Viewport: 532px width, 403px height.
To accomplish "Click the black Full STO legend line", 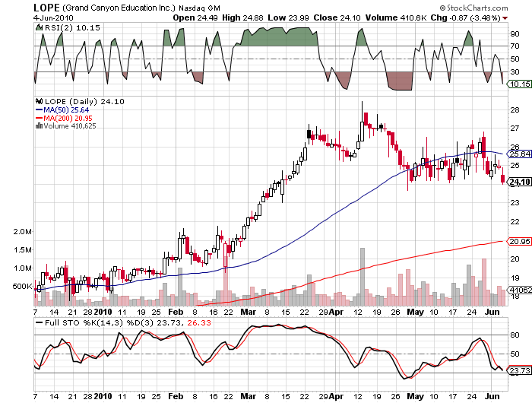I will click(40, 323).
